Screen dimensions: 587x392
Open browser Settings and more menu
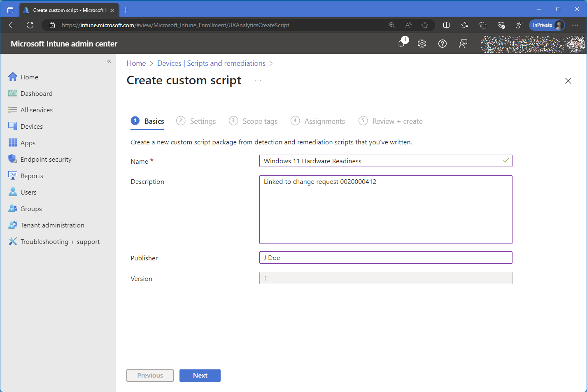click(575, 25)
